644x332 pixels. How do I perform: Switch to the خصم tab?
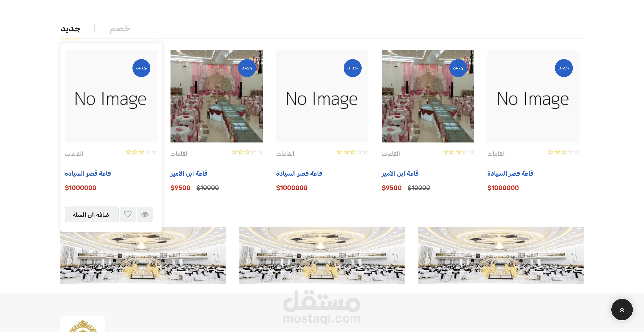(120, 29)
